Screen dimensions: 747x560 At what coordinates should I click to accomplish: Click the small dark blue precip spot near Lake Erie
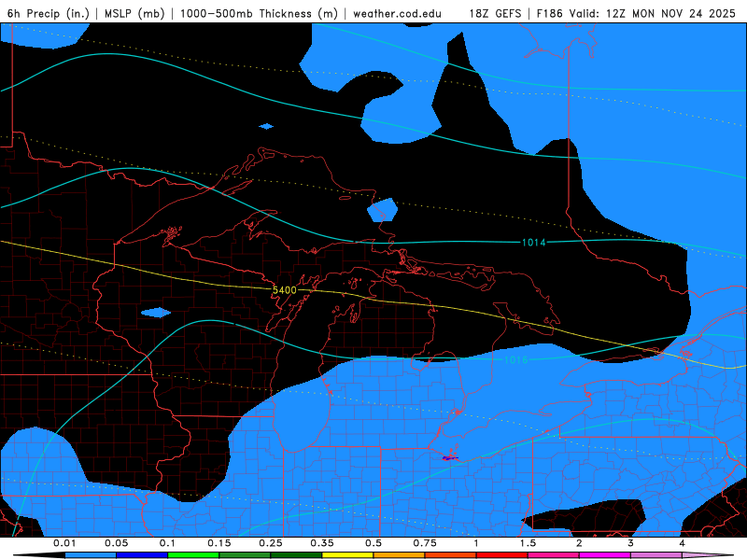click(x=449, y=458)
